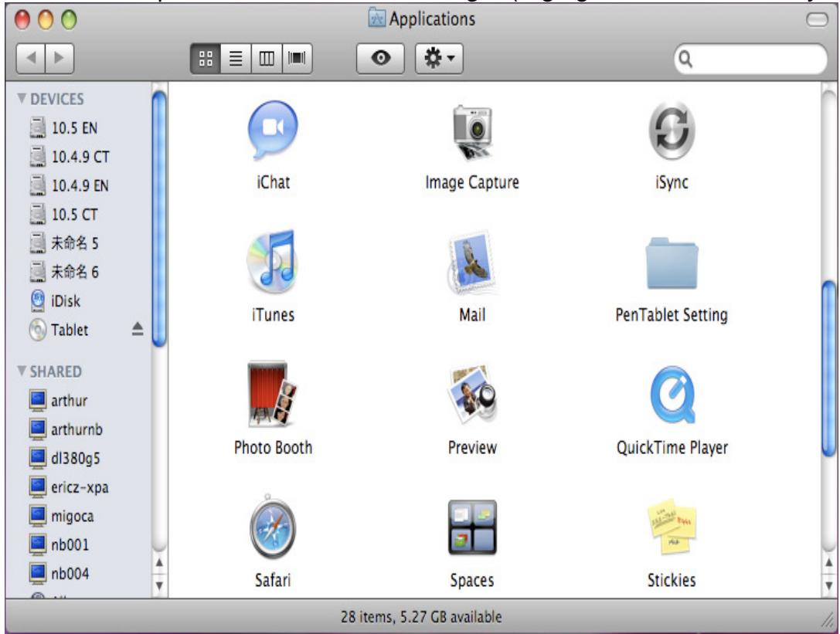Switch to list view
This screenshot has height=634, width=840.
pos(236,58)
